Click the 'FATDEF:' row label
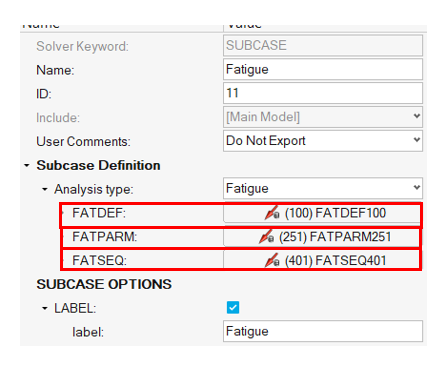The image size is (444, 373). (99, 213)
